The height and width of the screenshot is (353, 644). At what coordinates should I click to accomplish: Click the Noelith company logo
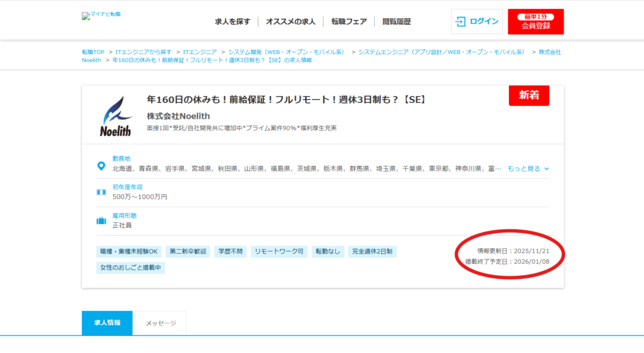116,116
